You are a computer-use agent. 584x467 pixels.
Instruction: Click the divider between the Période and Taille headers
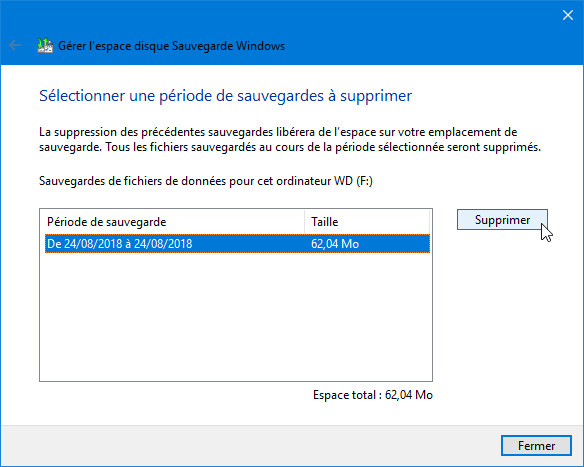pos(304,222)
